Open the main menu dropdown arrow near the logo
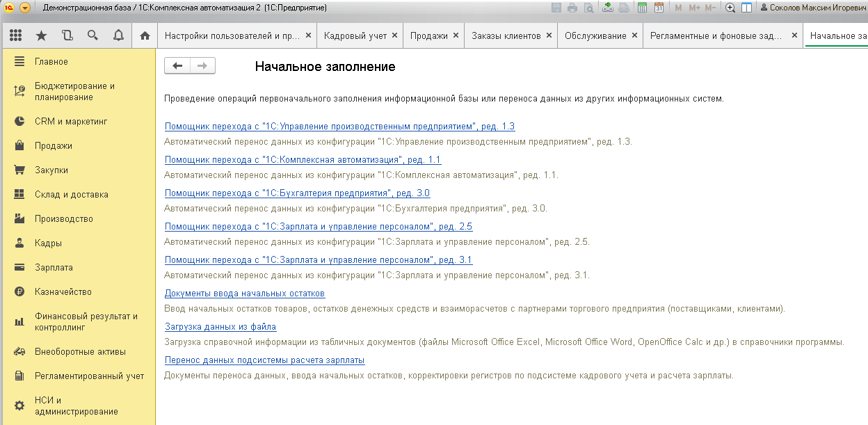Screen dimensions: 868x425 25,8
